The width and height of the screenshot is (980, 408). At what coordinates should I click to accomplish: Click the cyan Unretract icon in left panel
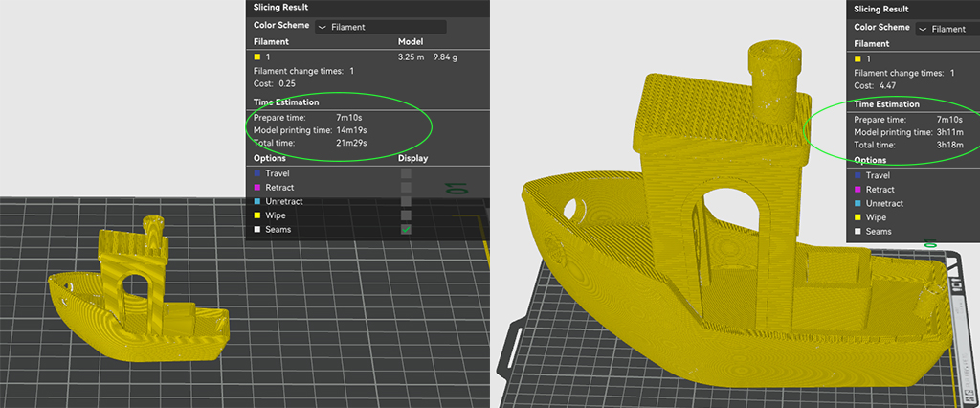click(256, 202)
